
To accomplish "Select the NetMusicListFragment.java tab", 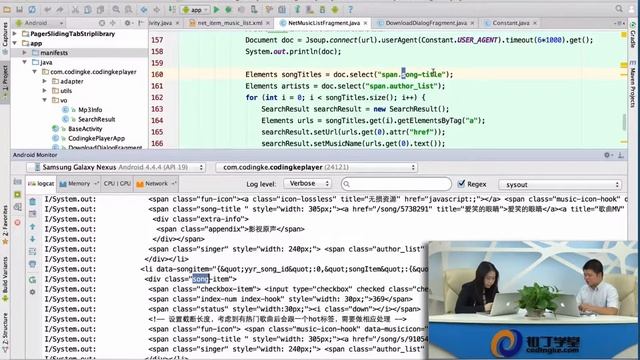I will point(322,23).
